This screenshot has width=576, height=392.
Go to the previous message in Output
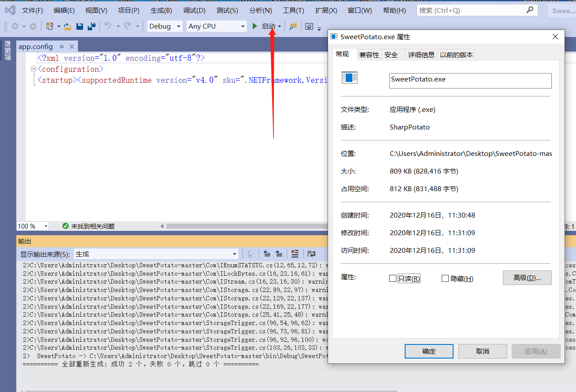tap(267, 254)
